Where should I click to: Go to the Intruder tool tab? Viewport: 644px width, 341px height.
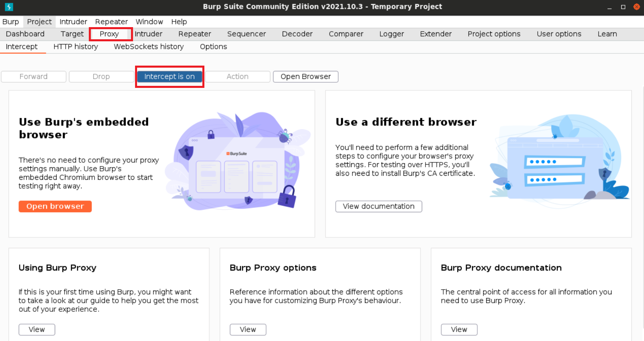(x=148, y=34)
